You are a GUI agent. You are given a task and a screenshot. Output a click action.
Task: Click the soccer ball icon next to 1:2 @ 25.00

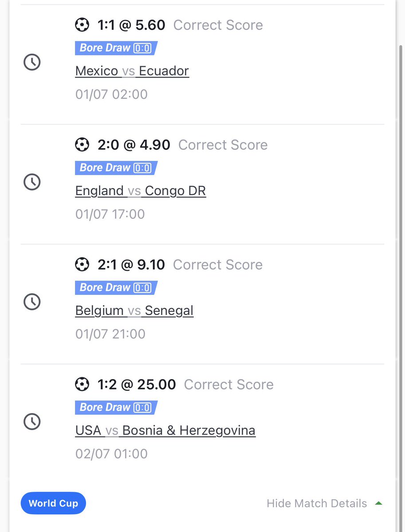(x=82, y=384)
